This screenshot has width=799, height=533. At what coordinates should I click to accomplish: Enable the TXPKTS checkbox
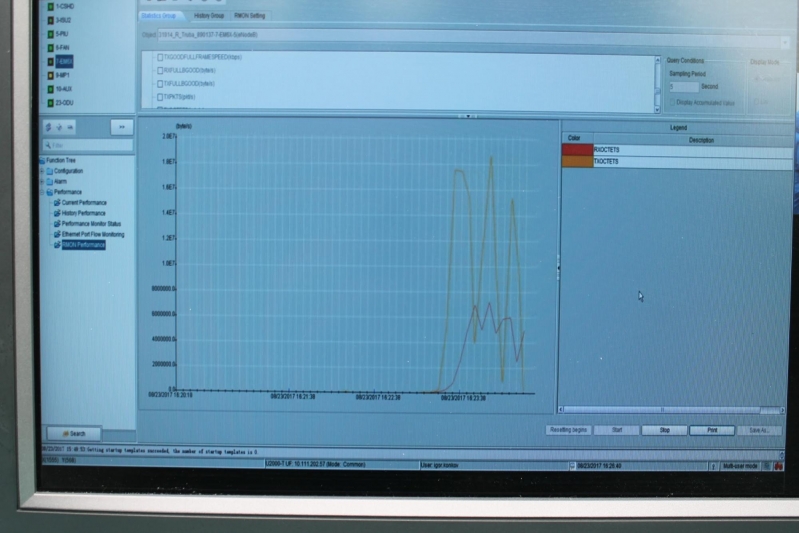coord(160,97)
